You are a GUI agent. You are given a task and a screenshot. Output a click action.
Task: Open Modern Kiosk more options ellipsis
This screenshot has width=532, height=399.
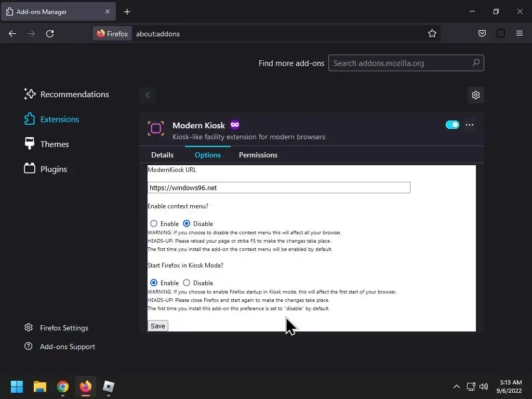coord(470,125)
